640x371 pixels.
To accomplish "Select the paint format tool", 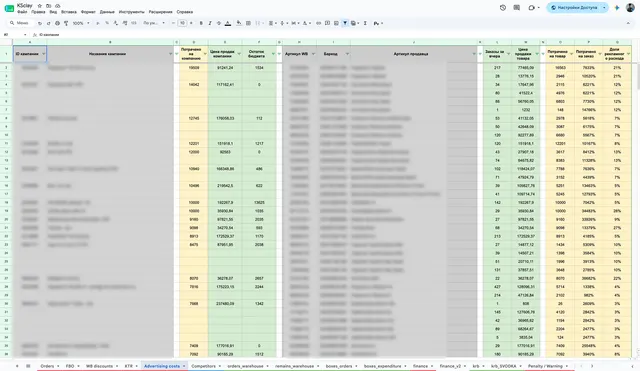I will 66,23.
